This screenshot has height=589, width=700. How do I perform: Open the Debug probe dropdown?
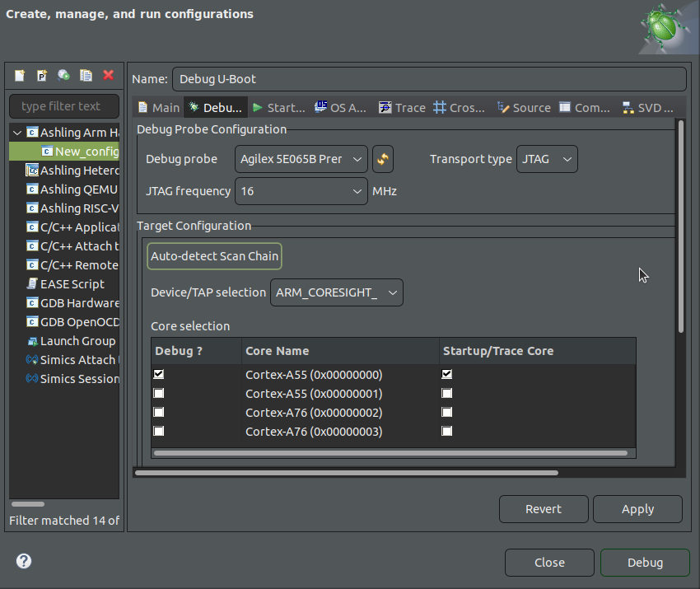point(301,159)
